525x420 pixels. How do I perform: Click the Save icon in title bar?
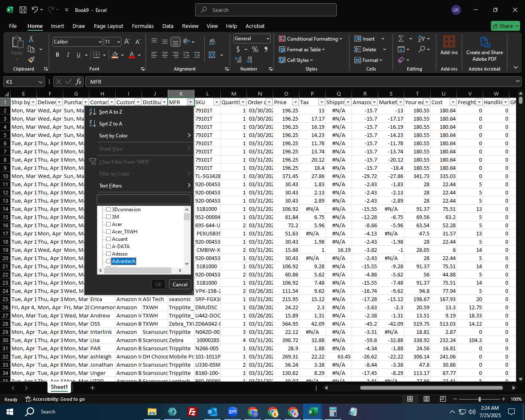click(x=23, y=10)
